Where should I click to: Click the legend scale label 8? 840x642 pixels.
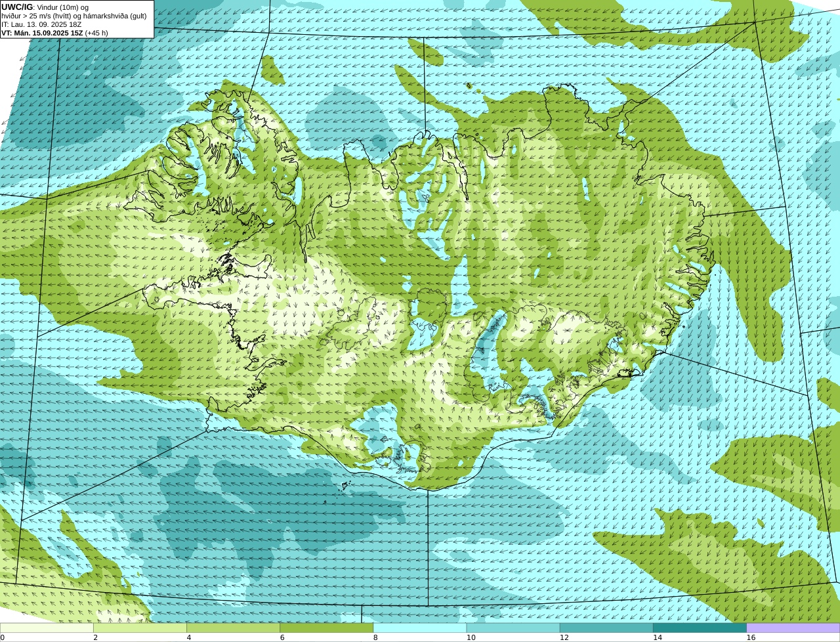(376, 637)
